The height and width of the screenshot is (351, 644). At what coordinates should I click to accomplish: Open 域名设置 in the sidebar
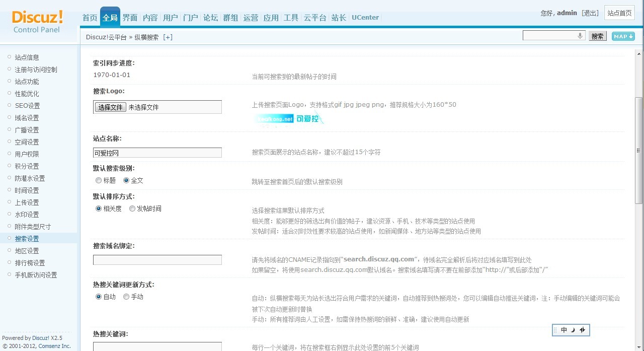[27, 118]
